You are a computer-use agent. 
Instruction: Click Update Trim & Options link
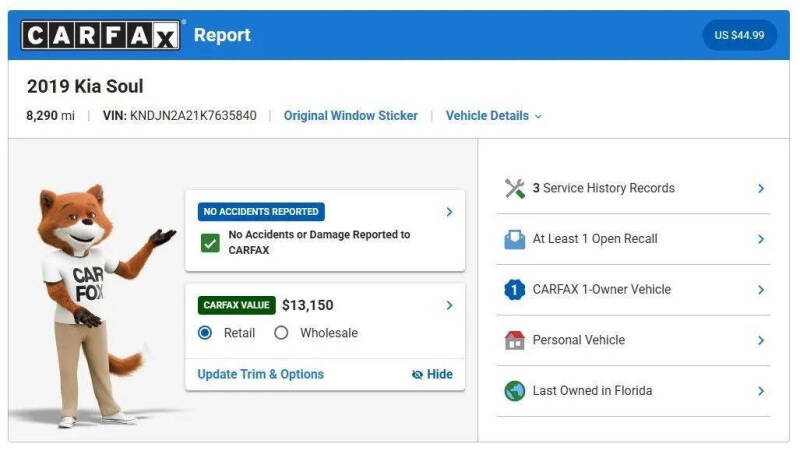pyautogui.click(x=261, y=374)
